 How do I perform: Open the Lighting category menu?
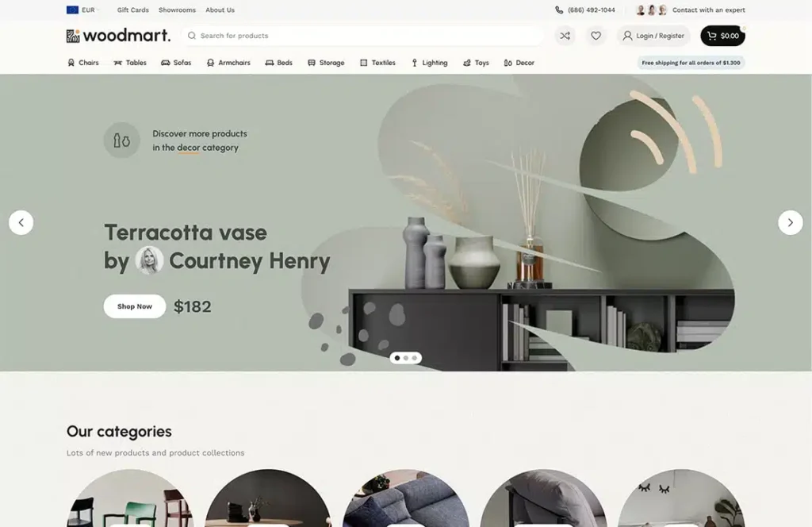point(428,63)
